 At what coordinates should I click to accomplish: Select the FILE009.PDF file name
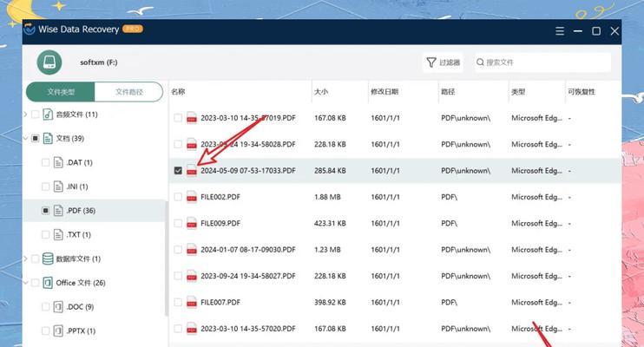coord(220,224)
